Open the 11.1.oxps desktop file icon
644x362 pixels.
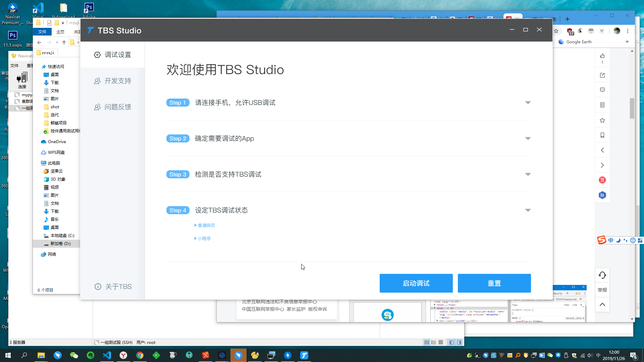(x=12, y=39)
